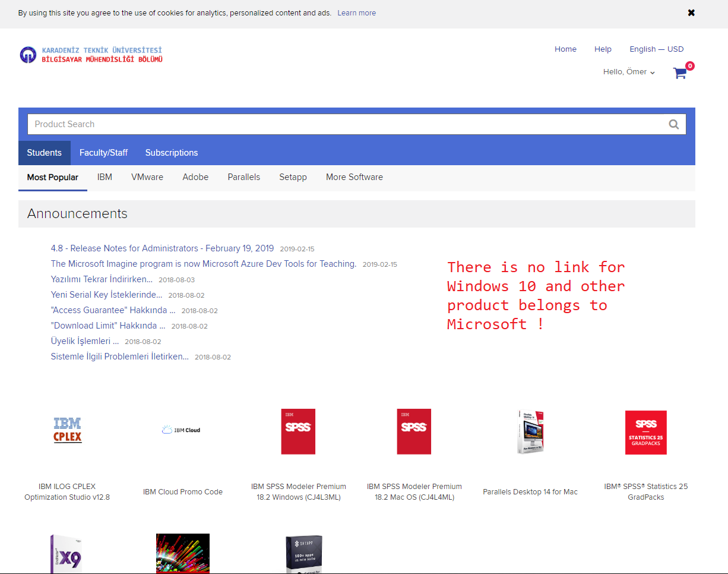Open the "Access Guarantee" Hakkında announcement
The image size is (728, 574).
113,310
